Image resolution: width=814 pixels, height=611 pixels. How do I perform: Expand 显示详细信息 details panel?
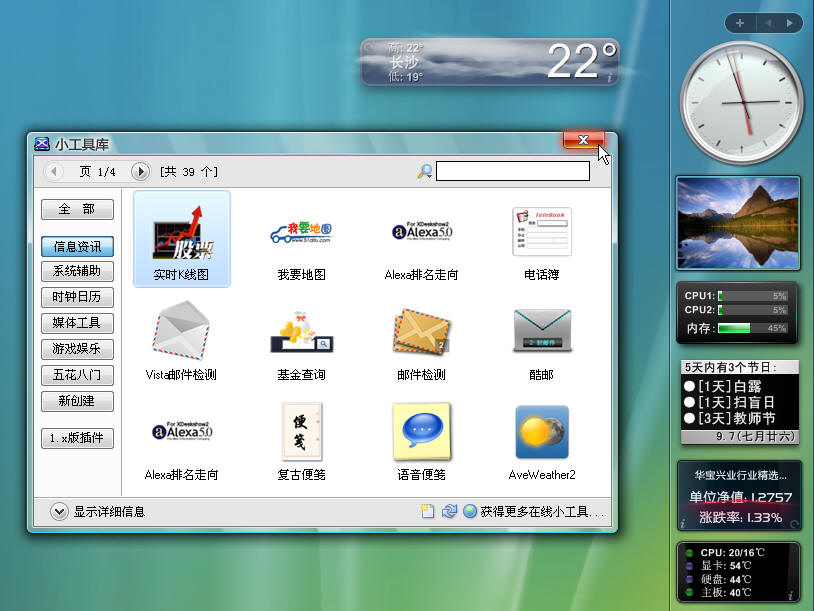point(60,511)
